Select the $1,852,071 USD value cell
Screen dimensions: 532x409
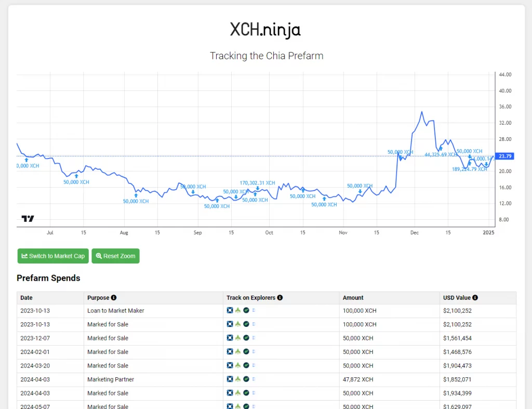pyautogui.click(x=478, y=379)
